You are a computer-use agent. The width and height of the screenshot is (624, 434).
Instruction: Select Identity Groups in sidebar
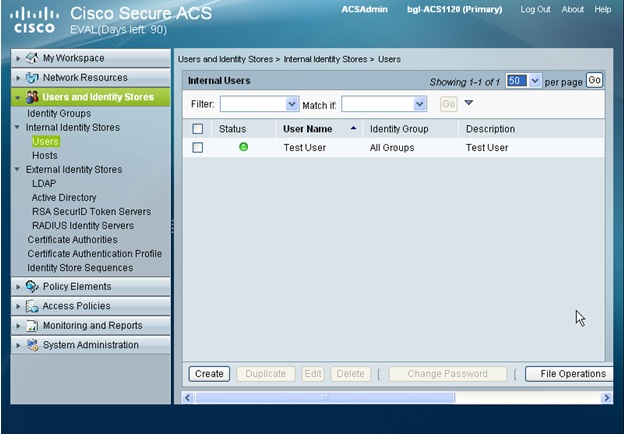point(59,113)
